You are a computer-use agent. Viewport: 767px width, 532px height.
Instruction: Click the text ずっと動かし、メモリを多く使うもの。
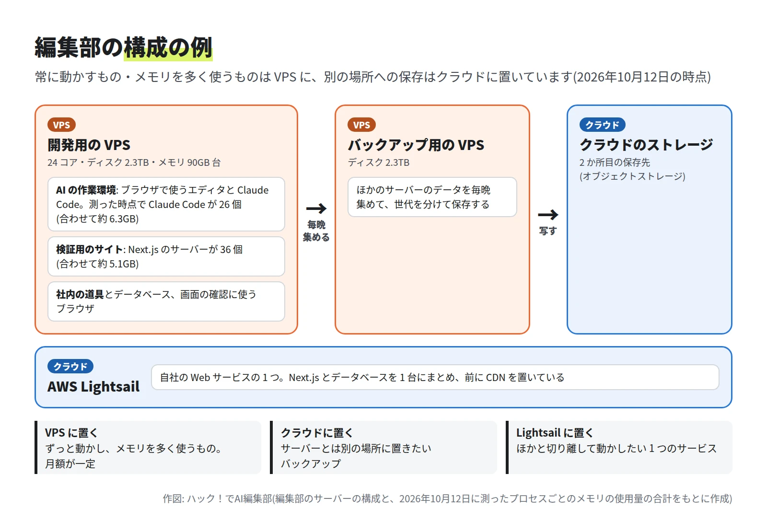point(133,449)
